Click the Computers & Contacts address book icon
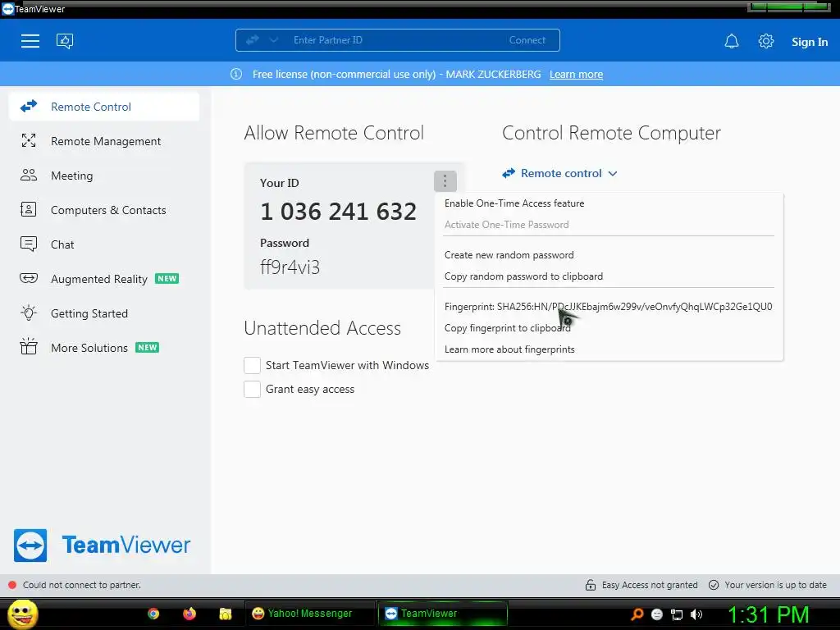 click(28, 209)
